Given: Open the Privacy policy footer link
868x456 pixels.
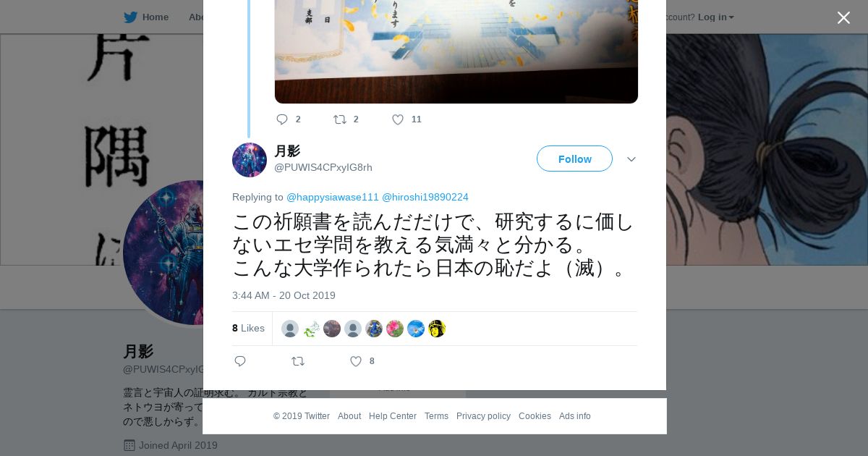Looking at the screenshot, I should [x=483, y=416].
